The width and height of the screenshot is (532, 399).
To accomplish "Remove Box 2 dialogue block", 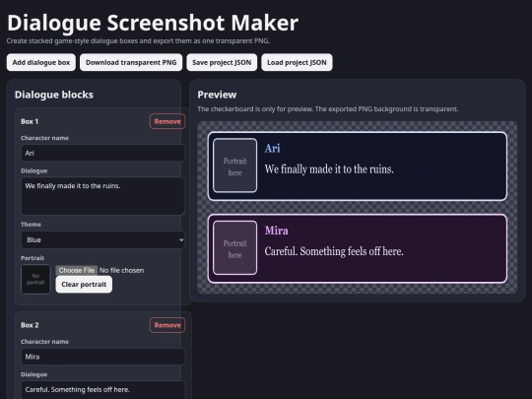I will coord(167,325).
